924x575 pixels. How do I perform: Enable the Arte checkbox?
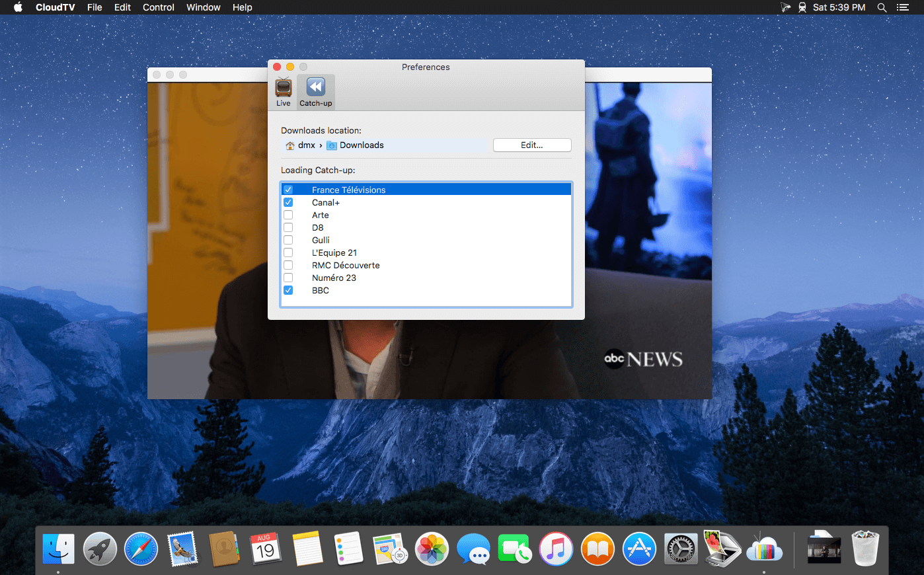click(x=288, y=215)
